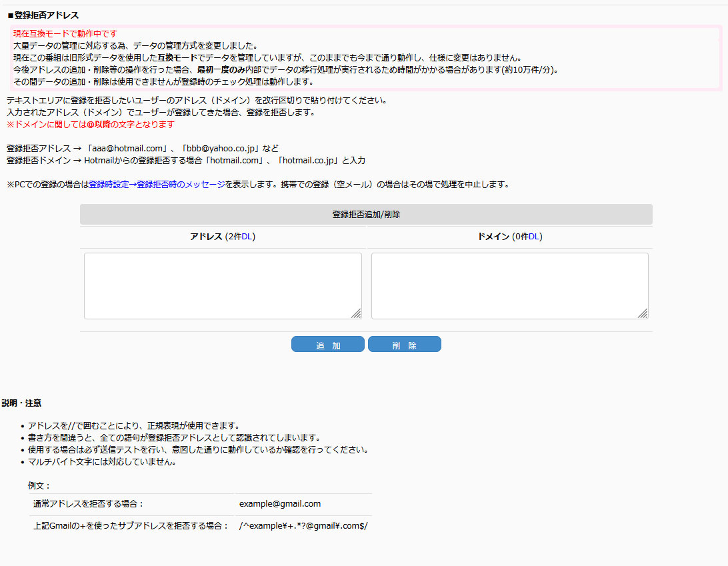
Task: Download address list via DL link
Action: [x=247, y=237]
